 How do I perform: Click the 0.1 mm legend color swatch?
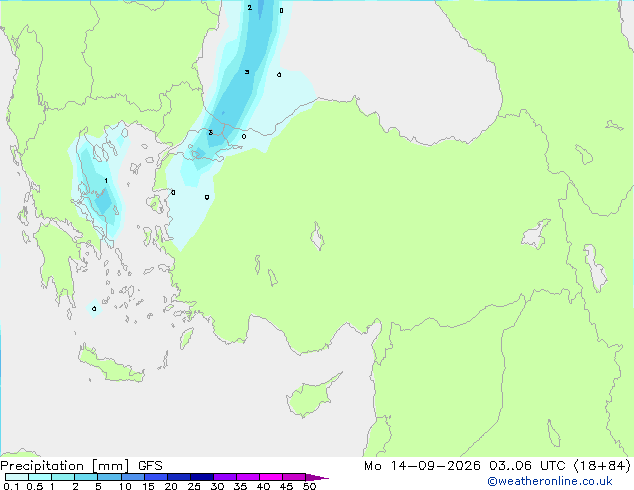[x=17, y=477]
